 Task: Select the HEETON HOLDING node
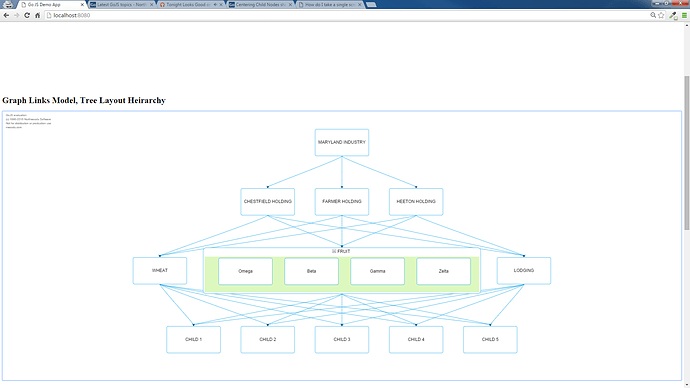pos(416,202)
